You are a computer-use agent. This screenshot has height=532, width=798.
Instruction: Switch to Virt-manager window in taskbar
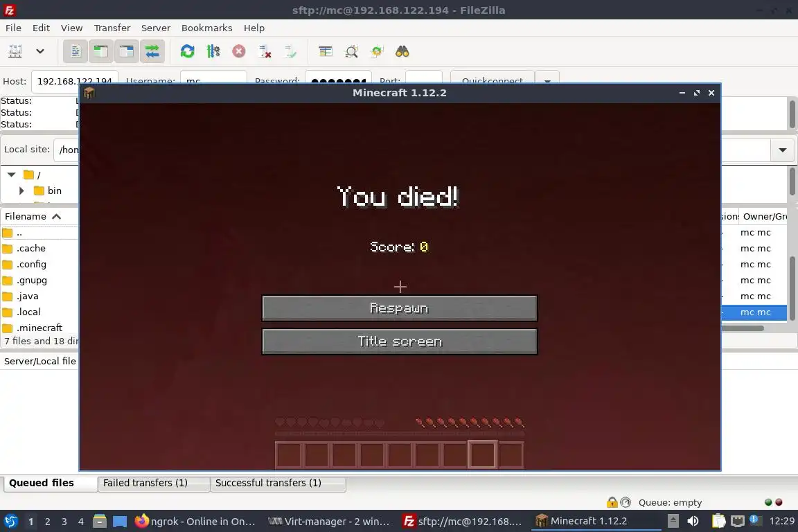[329, 522]
